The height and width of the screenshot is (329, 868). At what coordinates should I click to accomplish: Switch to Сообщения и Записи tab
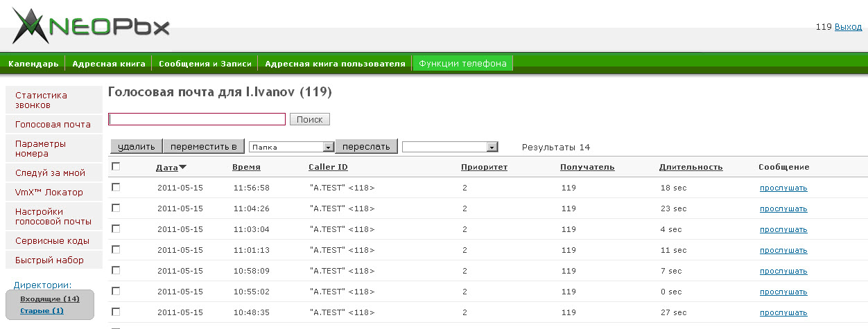click(x=205, y=64)
